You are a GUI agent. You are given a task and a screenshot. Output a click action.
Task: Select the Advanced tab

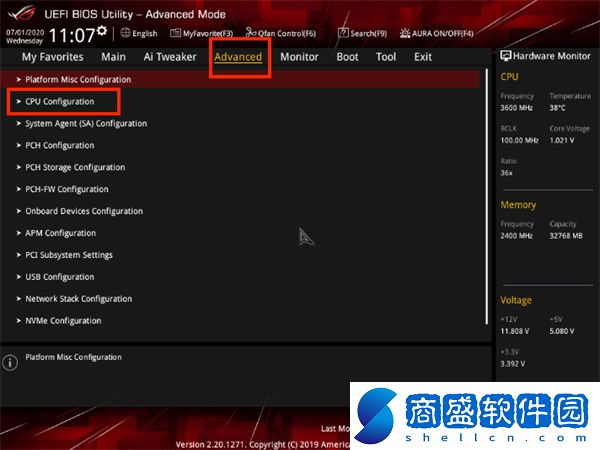238,57
